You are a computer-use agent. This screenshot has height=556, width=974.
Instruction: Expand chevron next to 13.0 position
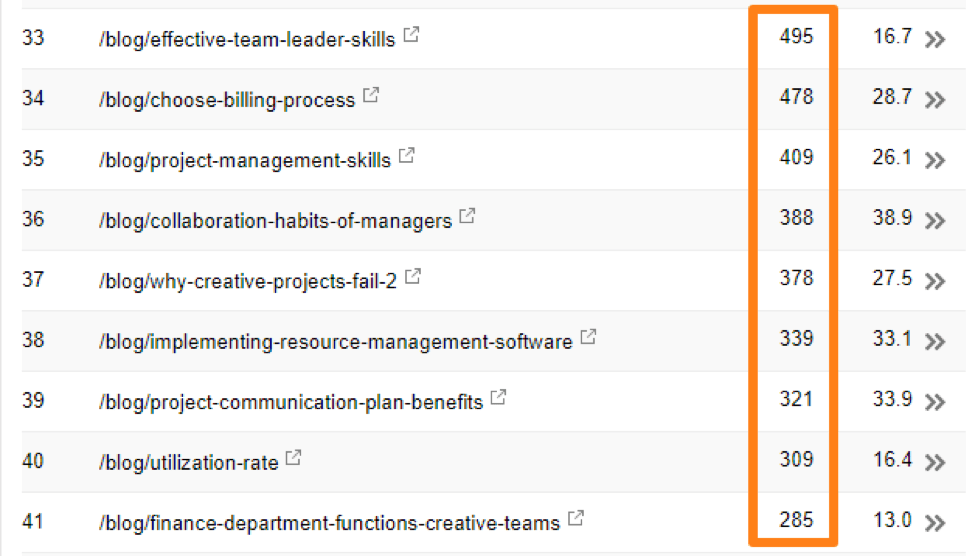pyautogui.click(x=935, y=523)
